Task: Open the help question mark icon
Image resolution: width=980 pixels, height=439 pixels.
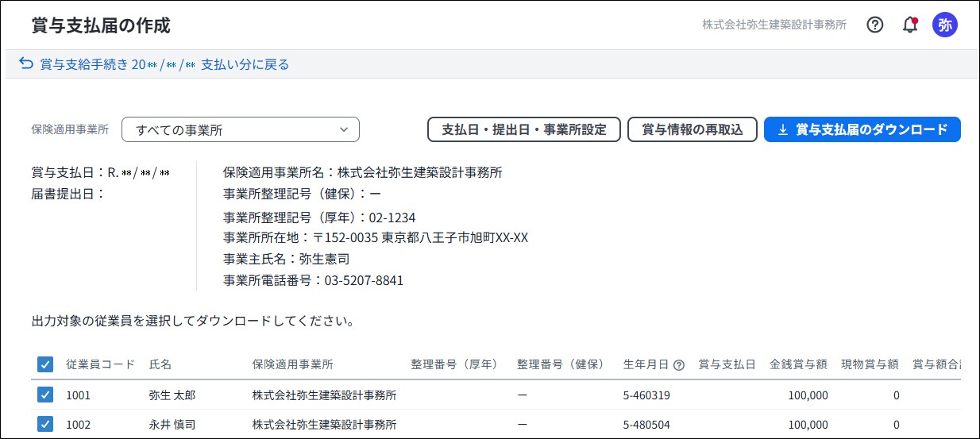Action: click(x=874, y=25)
